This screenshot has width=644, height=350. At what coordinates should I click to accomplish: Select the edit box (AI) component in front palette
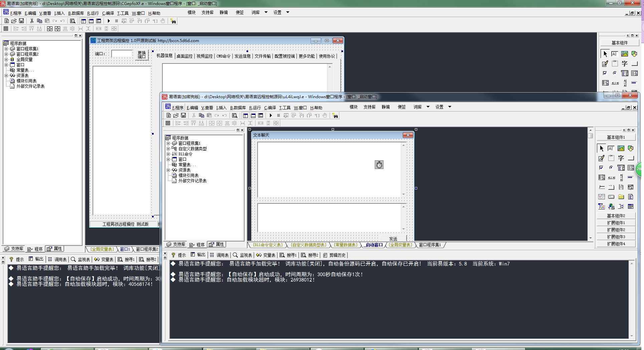611,148
